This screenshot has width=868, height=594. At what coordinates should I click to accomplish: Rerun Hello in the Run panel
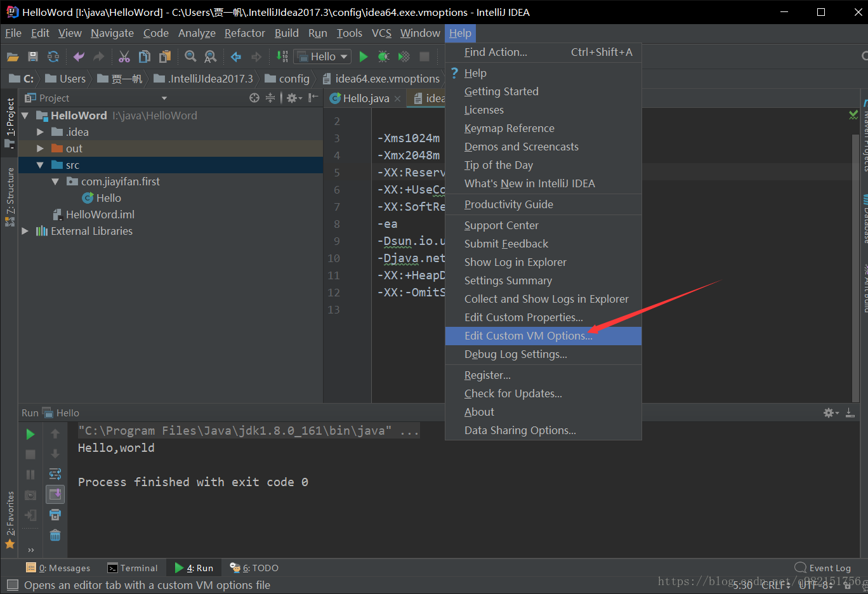(30, 434)
